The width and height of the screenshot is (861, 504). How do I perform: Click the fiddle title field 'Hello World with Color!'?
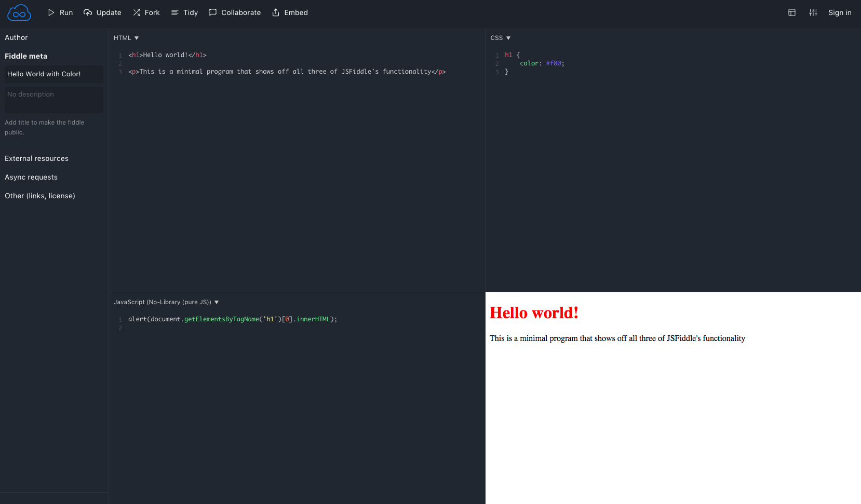pos(54,74)
